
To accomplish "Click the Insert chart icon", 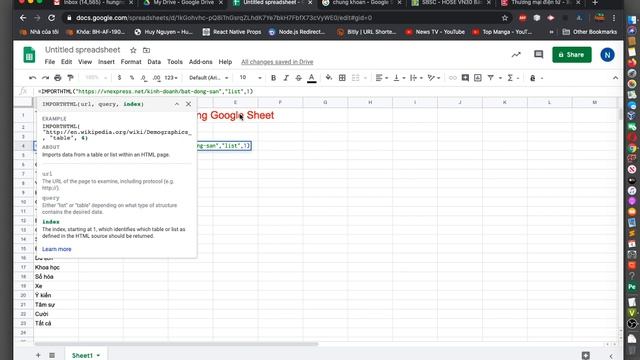I will click(x=478, y=78).
